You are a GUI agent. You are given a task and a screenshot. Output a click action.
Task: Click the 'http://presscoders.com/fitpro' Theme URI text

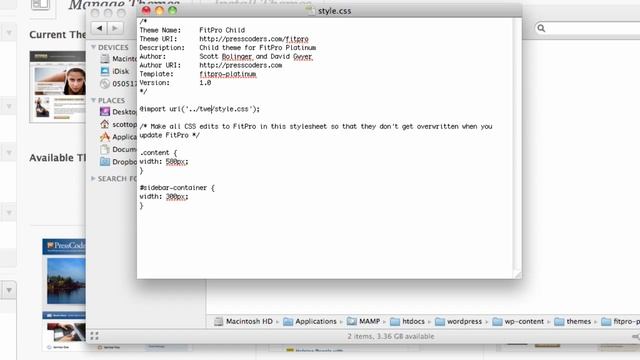tap(254, 39)
